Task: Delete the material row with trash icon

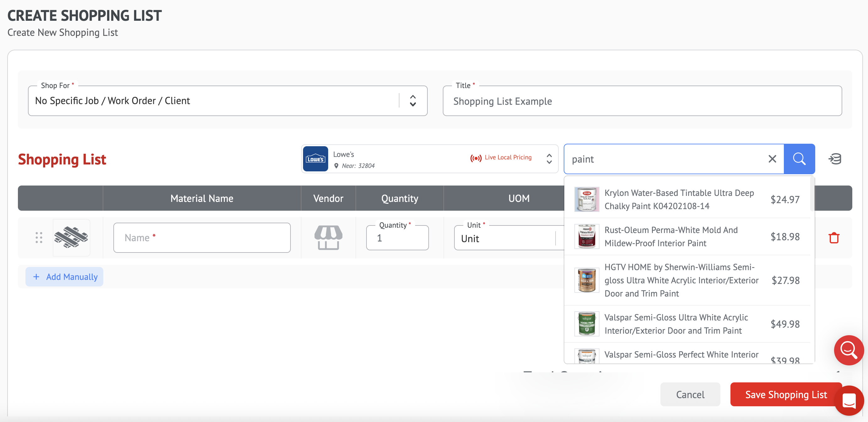Action: [x=834, y=238]
